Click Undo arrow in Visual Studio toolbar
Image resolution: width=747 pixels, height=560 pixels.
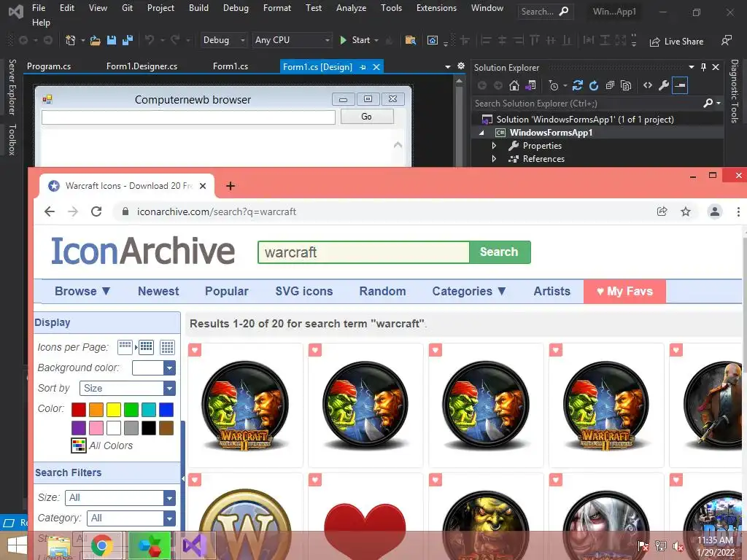[x=150, y=41]
